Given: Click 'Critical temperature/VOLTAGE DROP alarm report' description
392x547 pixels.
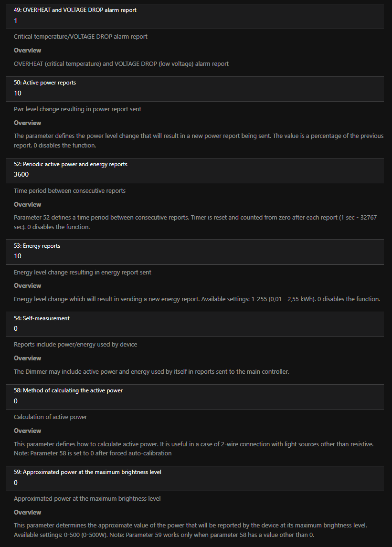Looking at the screenshot, I should coord(81,37).
